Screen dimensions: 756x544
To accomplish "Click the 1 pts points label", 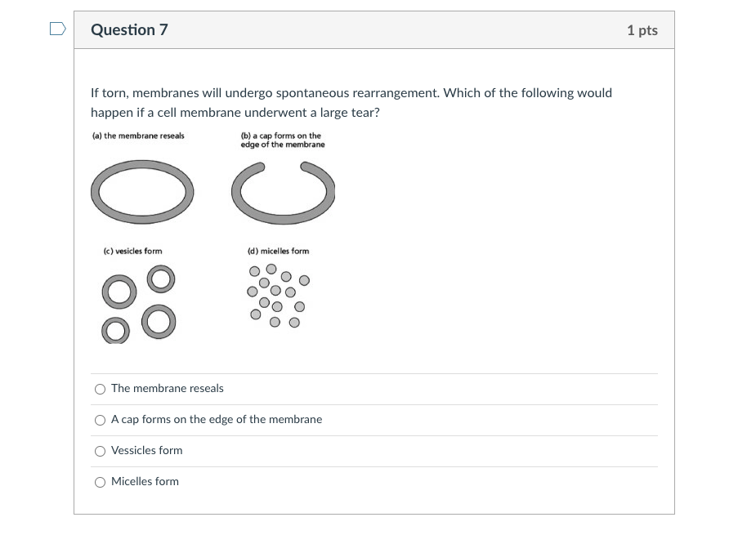I will point(642,30).
